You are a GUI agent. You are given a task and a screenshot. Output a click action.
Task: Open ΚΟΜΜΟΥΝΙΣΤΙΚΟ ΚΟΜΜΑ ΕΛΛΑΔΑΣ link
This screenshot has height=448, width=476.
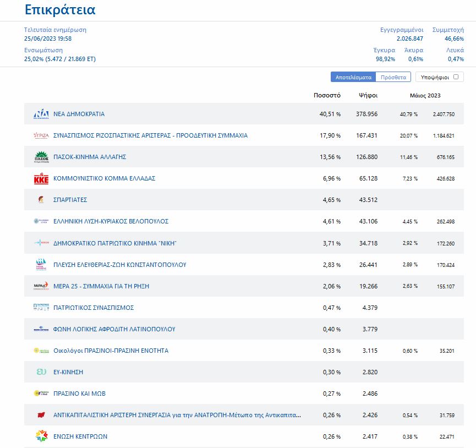(x=104, y=178)
